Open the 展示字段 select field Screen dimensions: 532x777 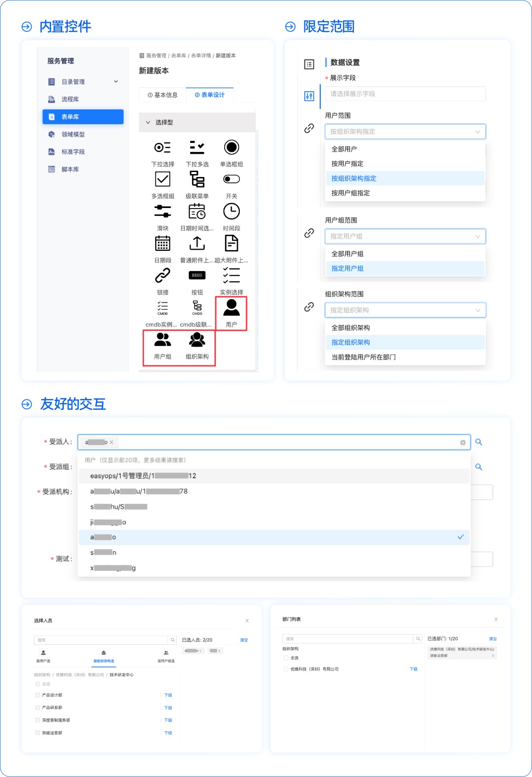(405, 94)
